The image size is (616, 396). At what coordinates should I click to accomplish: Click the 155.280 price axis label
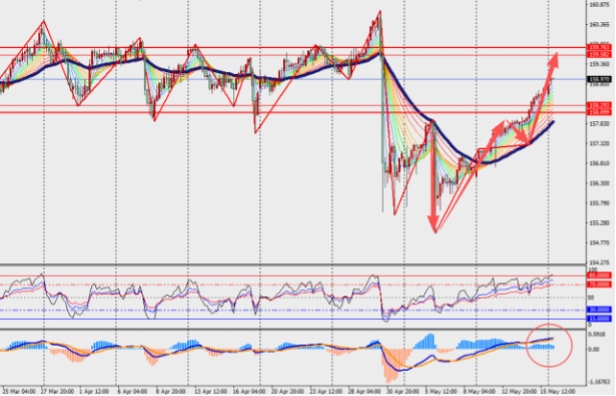tap(599, 223)
